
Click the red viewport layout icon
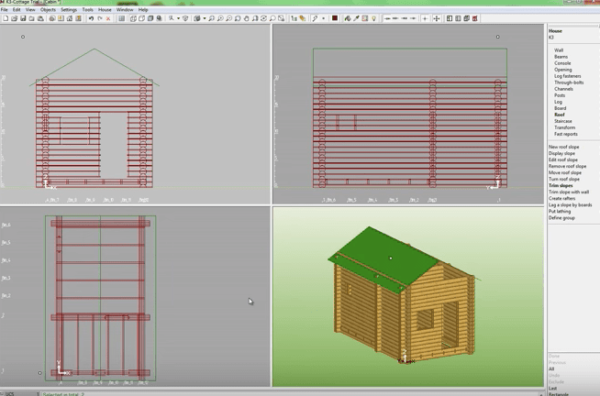tap(475, 18)
